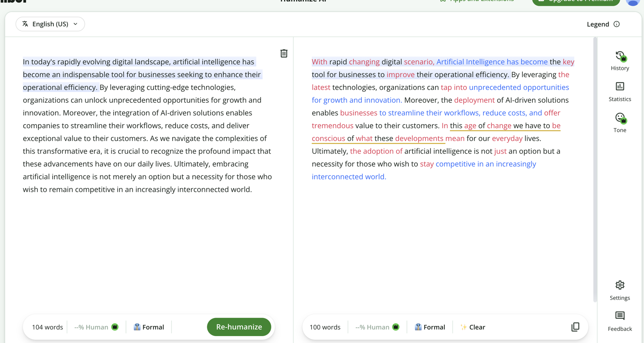This screenshot has height=343, width=644.
Task: Open Formal tone selector under input text
Action: pyautogui.click(x=149, y=327)
